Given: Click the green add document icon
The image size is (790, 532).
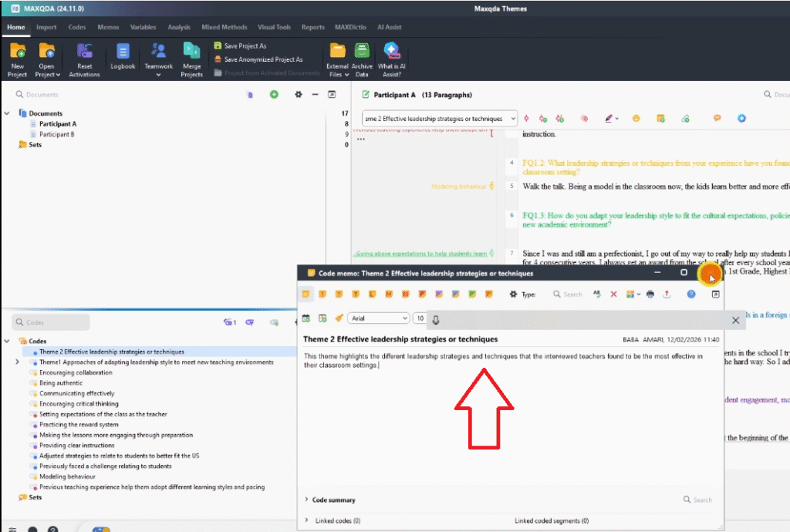Looking at the screenshot, I should pos(274,95).
